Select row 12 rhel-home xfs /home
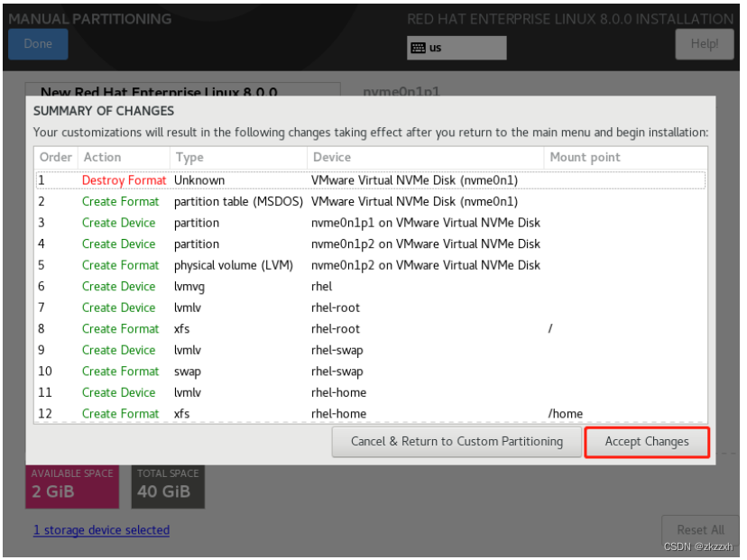The image size is (747, 560). point(370,413)
